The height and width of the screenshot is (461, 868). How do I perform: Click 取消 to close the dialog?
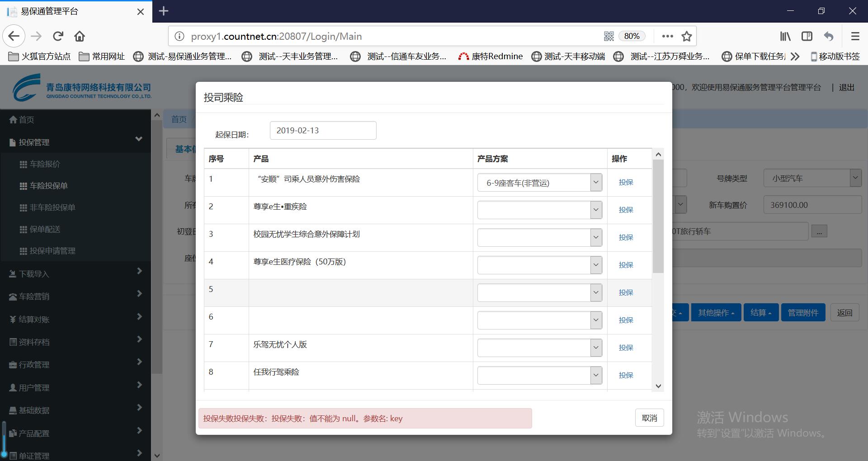pyautogui.click(x=649, y=418)
